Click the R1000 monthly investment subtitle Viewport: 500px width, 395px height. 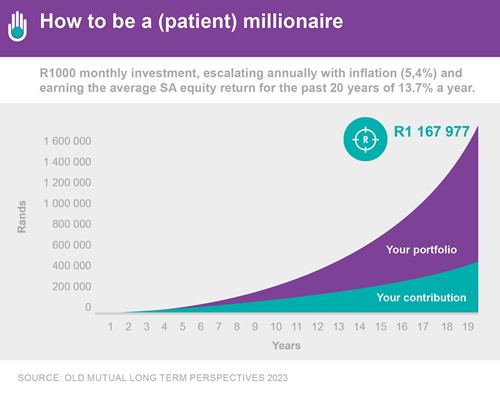click(257, 80)
